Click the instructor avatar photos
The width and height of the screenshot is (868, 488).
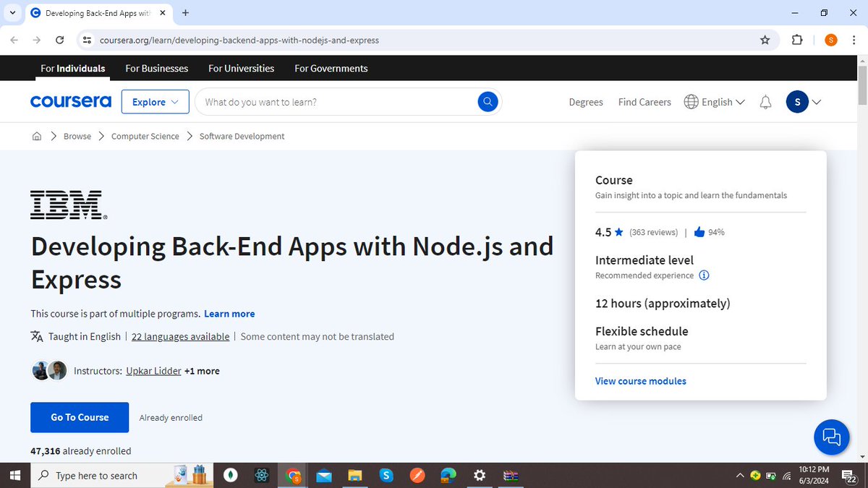49,371
